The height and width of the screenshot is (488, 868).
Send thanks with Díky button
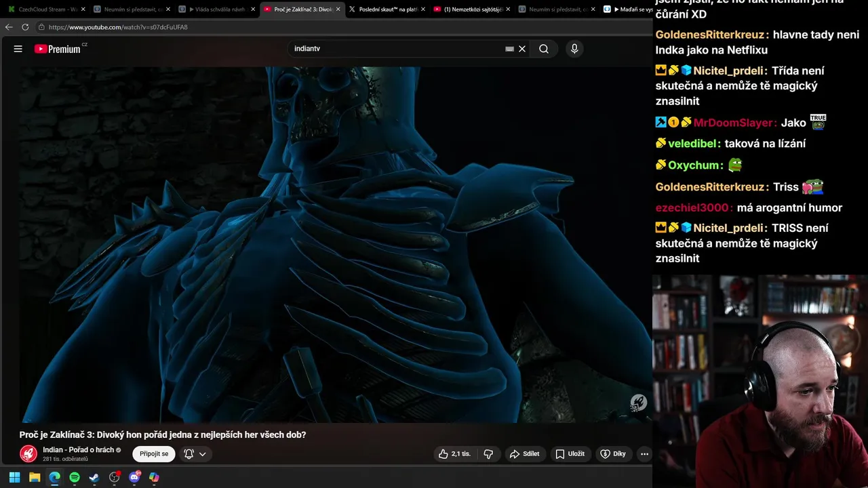(613, 454)
